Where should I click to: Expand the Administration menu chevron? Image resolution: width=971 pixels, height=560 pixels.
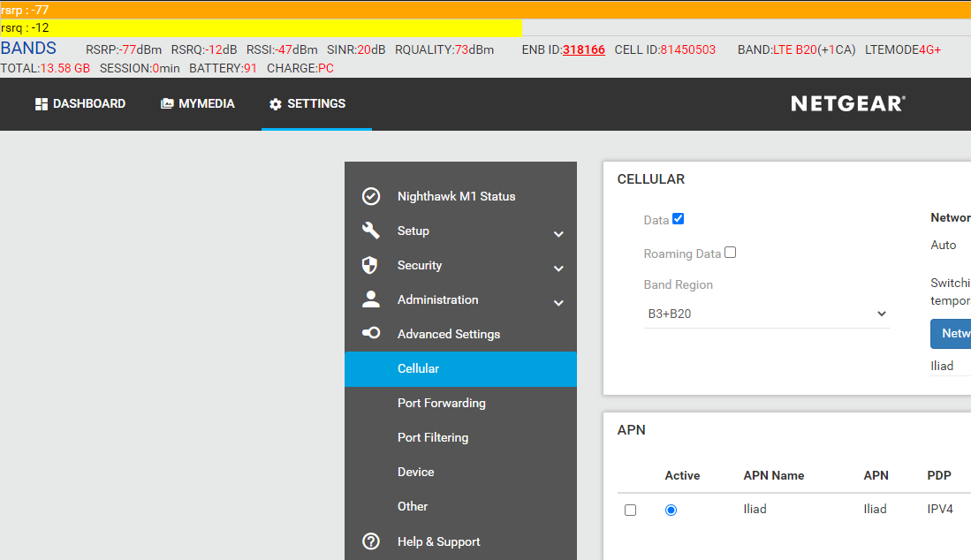click(x=558, y=303)
